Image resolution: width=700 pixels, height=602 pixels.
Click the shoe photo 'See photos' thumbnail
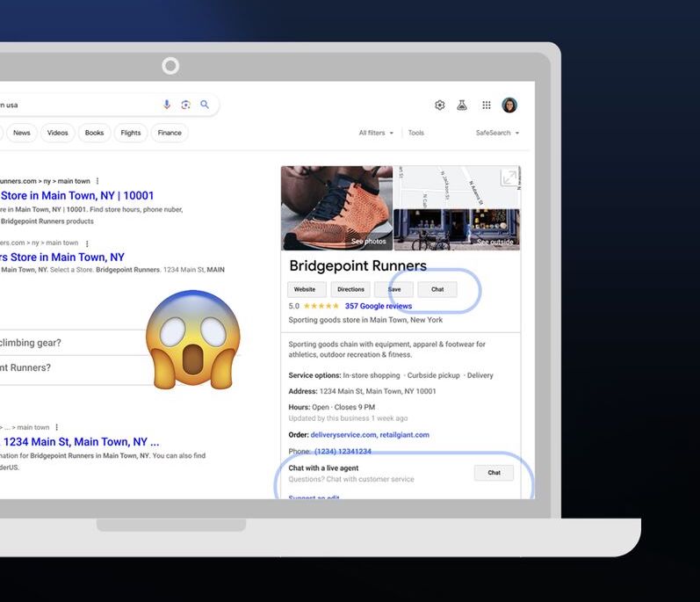336,208
